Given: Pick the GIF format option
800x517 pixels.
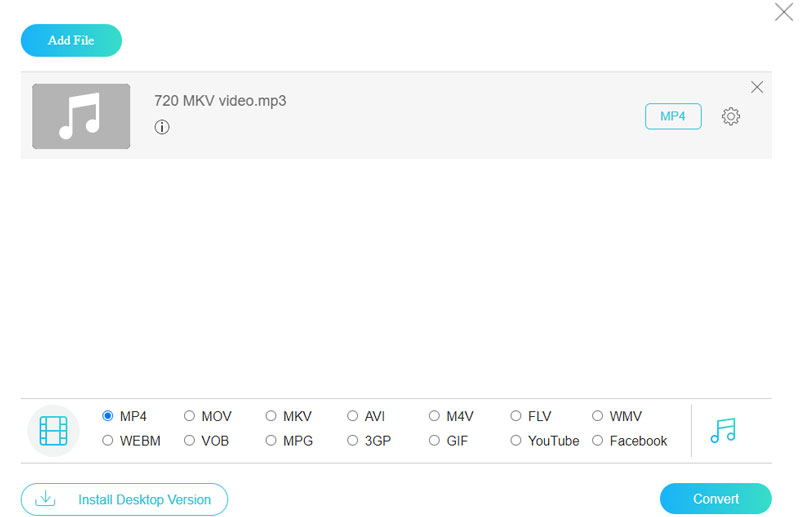Looking at the screenshot, I should click(x=435, y=441).
